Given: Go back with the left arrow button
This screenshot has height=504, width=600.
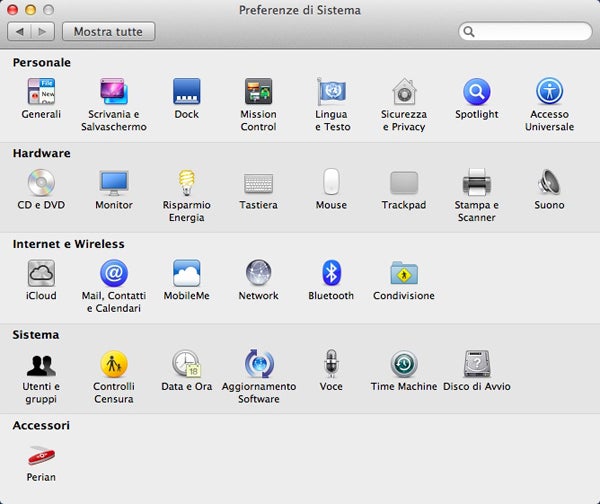Looking at the screenshot, I should pos(19,31).
